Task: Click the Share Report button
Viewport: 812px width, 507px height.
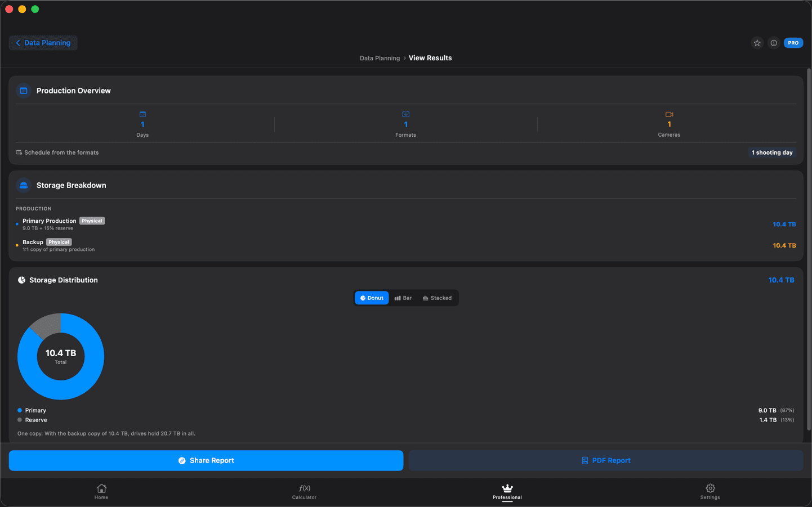Action: [206, 460]
